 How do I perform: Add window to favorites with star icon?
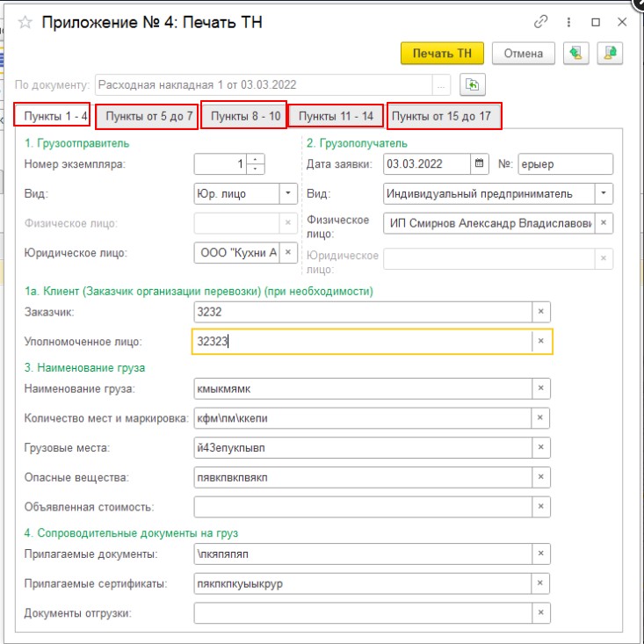[x=25, y=22]
